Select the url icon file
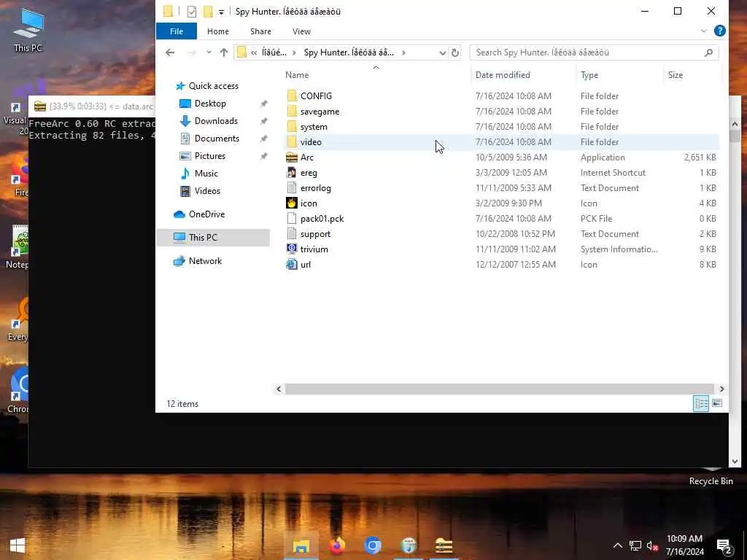The width and height of the screenshot is (747, 560). click(x=292, y=264)
